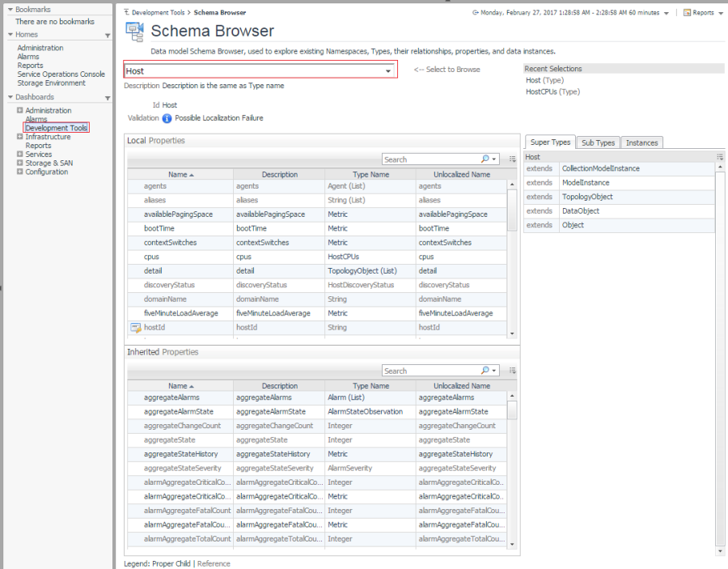Open Service Operations Console home link
728x569 pixels.
[x=61, y=74]
